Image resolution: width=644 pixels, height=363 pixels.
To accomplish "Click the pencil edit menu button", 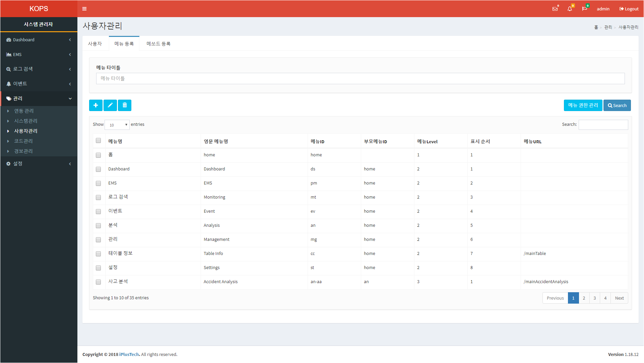I will pos(110,105).
